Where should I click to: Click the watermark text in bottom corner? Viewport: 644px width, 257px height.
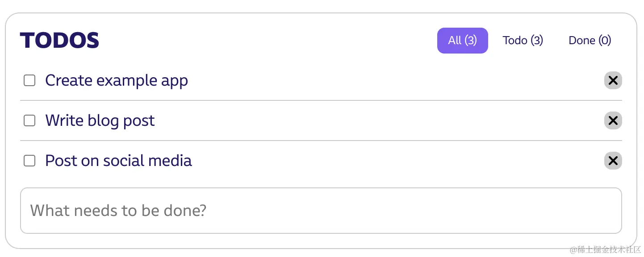605,249
